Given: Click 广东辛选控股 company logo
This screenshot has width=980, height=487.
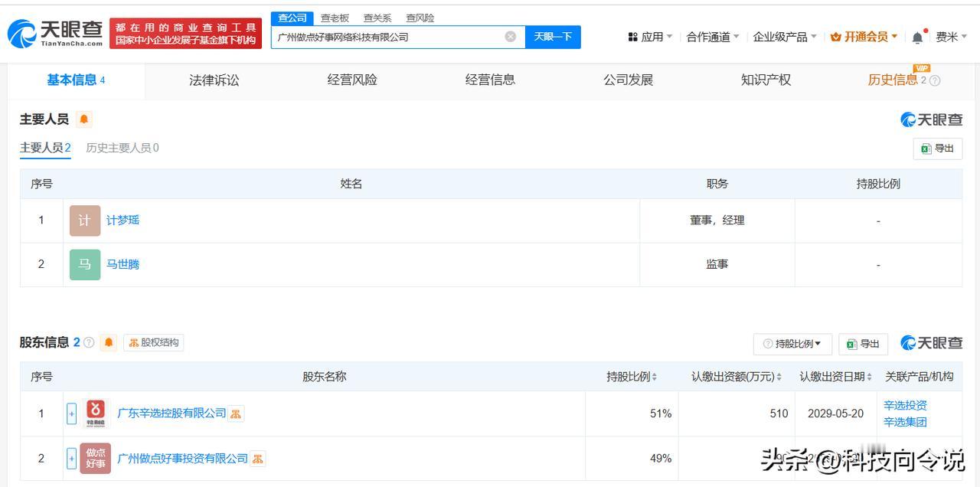Looking at the screenshot, I should 96,413.
